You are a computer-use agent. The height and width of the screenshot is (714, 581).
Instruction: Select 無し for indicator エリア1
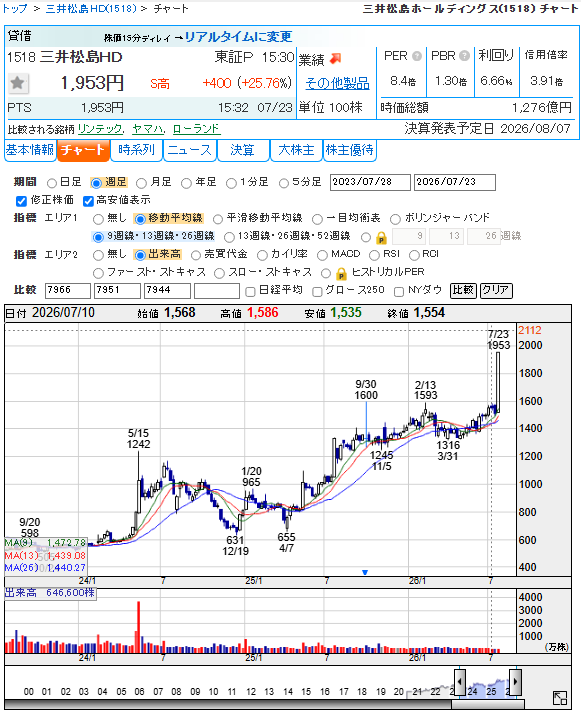click(98, 219)
